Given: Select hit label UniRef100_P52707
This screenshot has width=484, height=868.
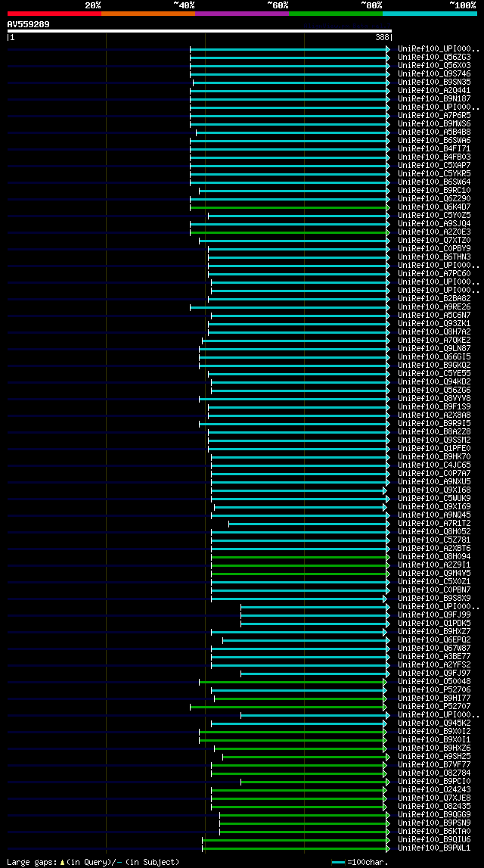Looking at the screenshot, I should (x=434, y=706).
